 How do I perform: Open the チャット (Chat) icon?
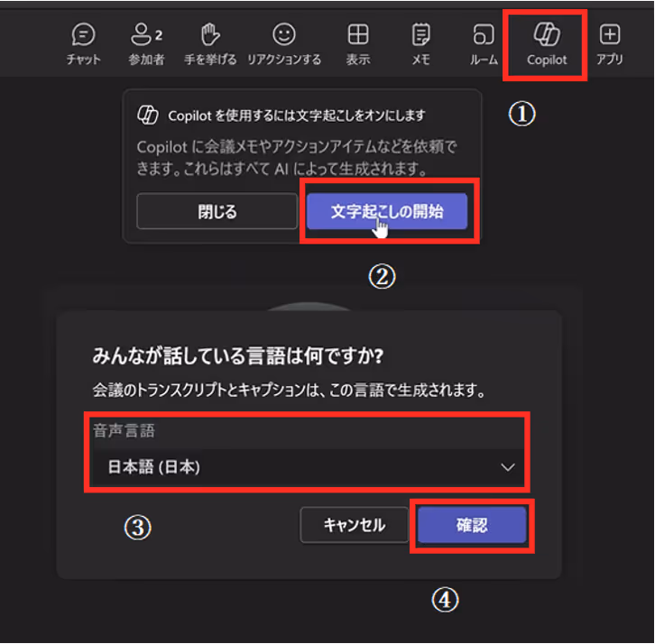click(83, 34)
